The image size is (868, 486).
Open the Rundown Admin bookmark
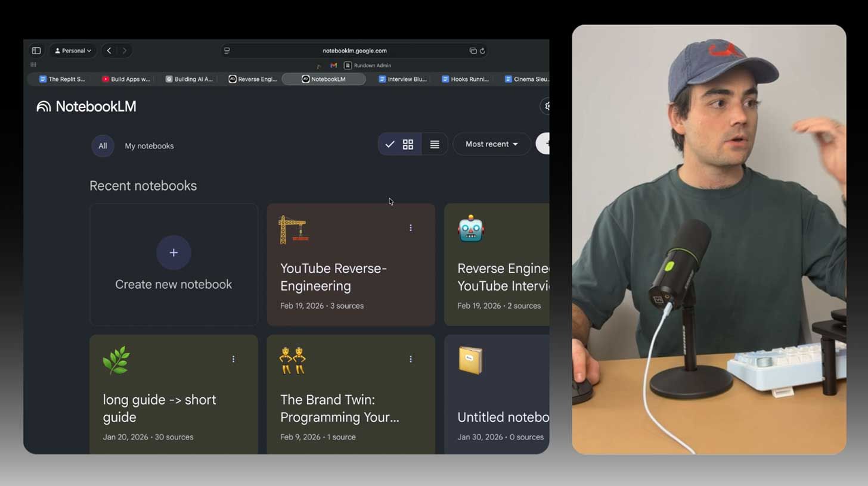[368, 66]
